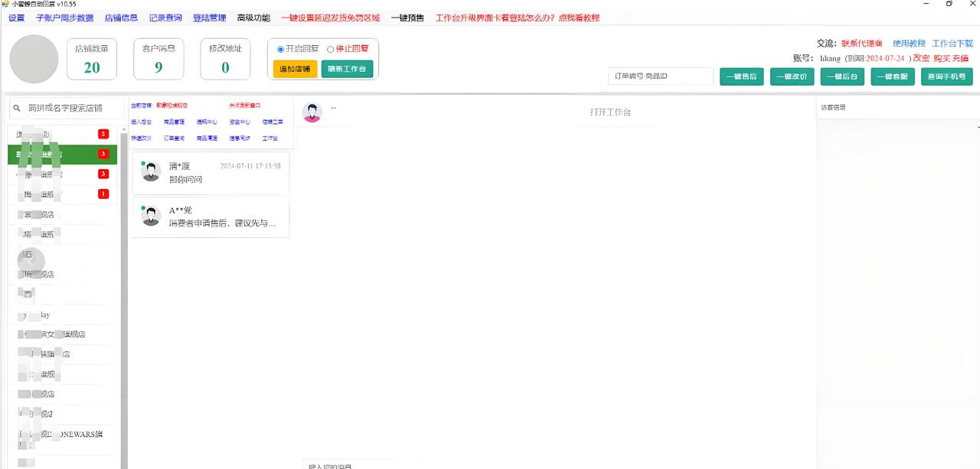The width and height of the screenshot is (980, 469).
Task: Click red badge 1 on fourth store
Action: coord(103,194)
